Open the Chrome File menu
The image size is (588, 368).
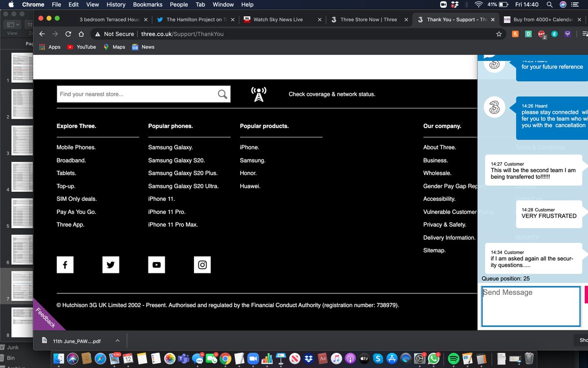[56, 4]
